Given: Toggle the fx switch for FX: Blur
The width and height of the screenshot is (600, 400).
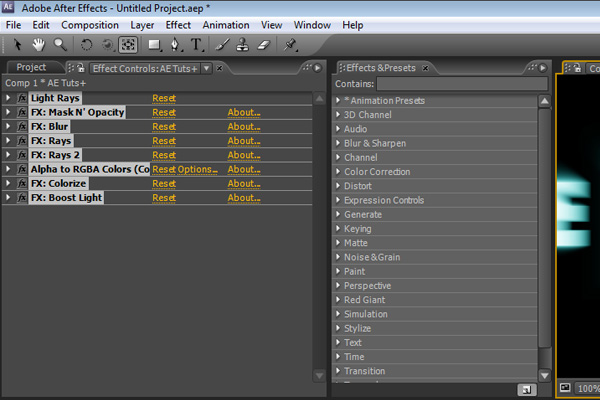Looking at the screenshot, I should coord(22,126).
